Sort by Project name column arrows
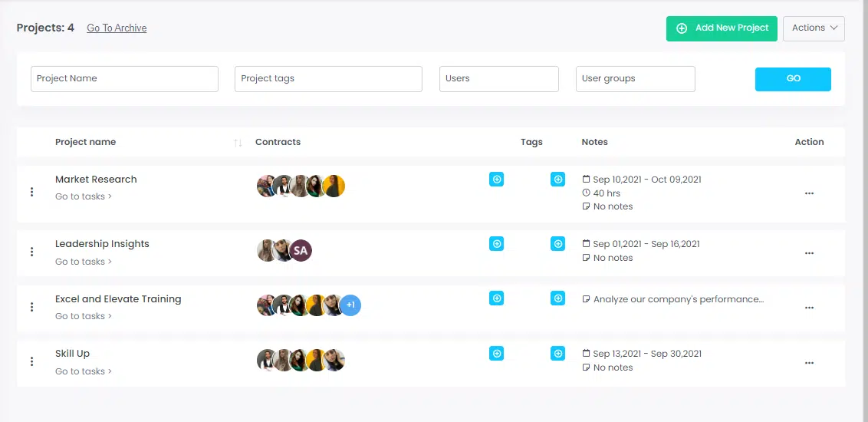This screenshot has height=422, width=868. coord(238,143)
